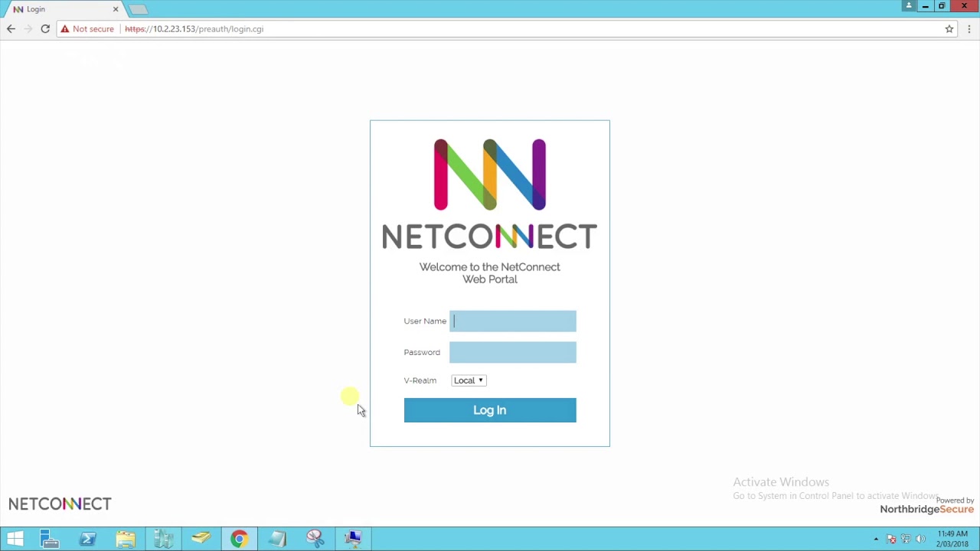Click the 'V-Realm' label
This screenshot has width=980, height=551.
point(420,380)
